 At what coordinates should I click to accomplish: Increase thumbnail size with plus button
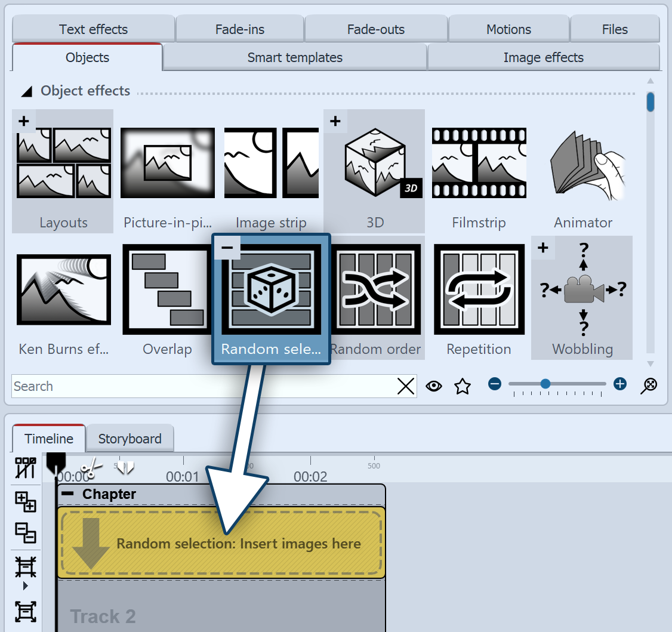click(620, 384)
